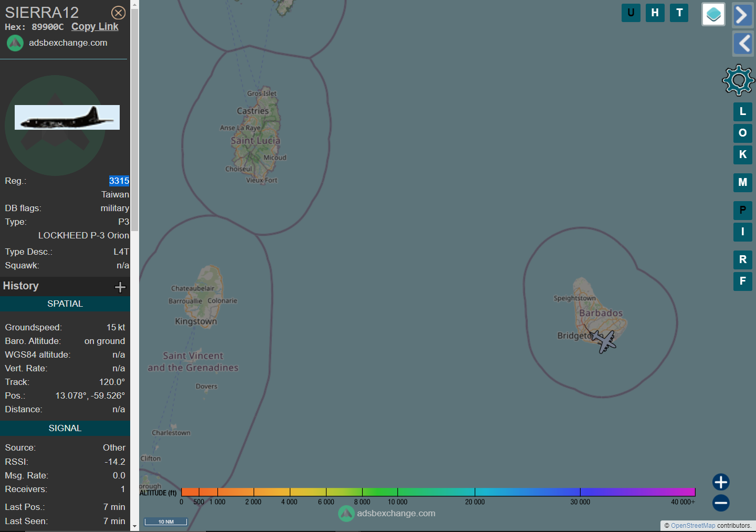Click the Source Other value

(x=114, y=448)
